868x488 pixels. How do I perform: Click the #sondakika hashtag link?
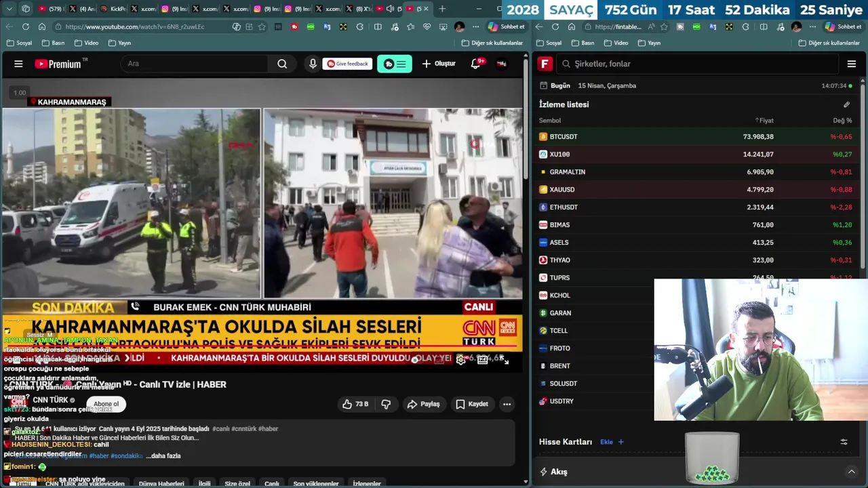126,456
